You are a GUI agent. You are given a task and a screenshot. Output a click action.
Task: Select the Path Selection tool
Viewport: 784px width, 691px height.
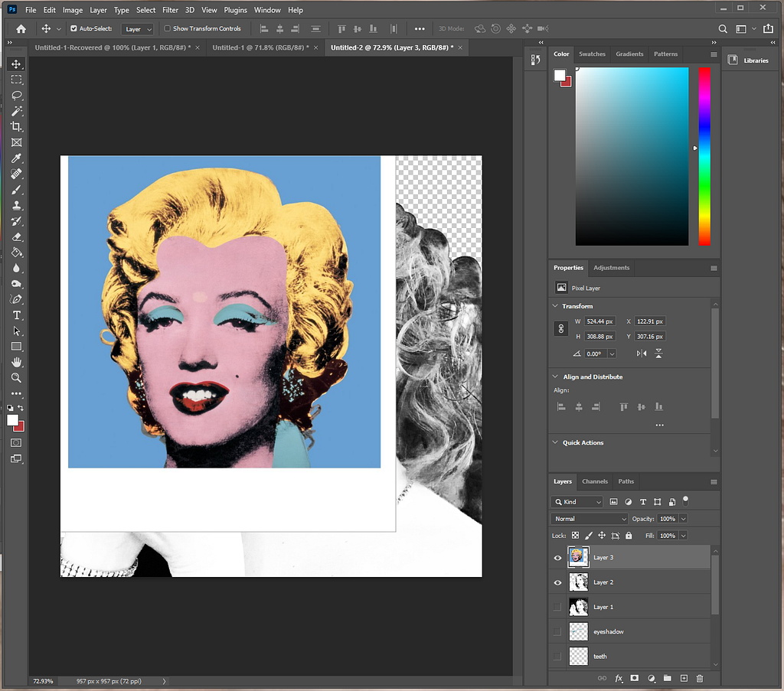point(17,331)
